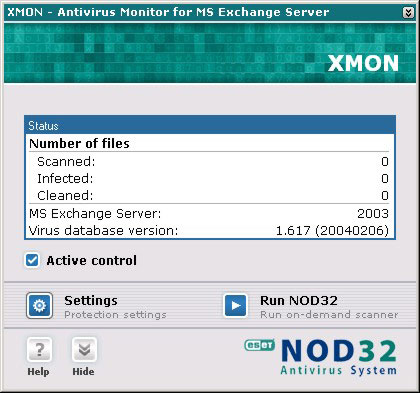Screen dimensions: 420x393
Task: Click the Virus database version: label
Action: [x=103, y=231]
